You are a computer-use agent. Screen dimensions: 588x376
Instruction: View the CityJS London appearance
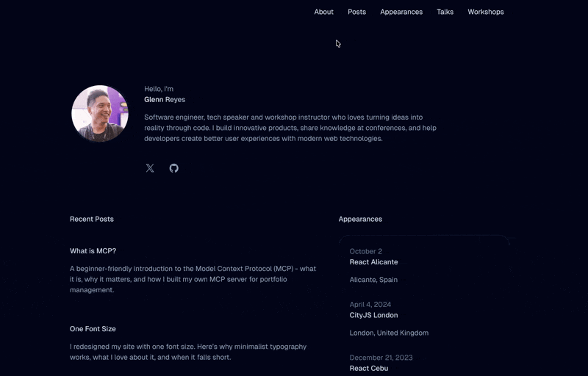coord(373,315)
